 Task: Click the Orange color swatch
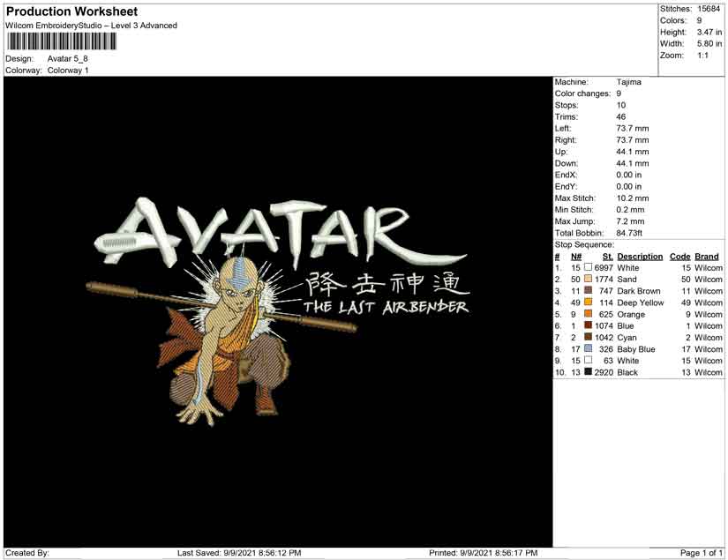tap(589, 314)
